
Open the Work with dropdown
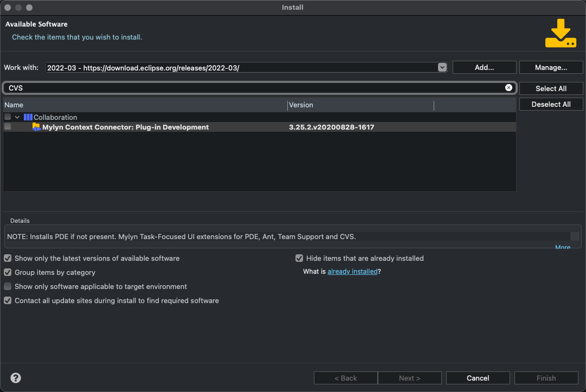pyautogui.click(x=442, y=67)
